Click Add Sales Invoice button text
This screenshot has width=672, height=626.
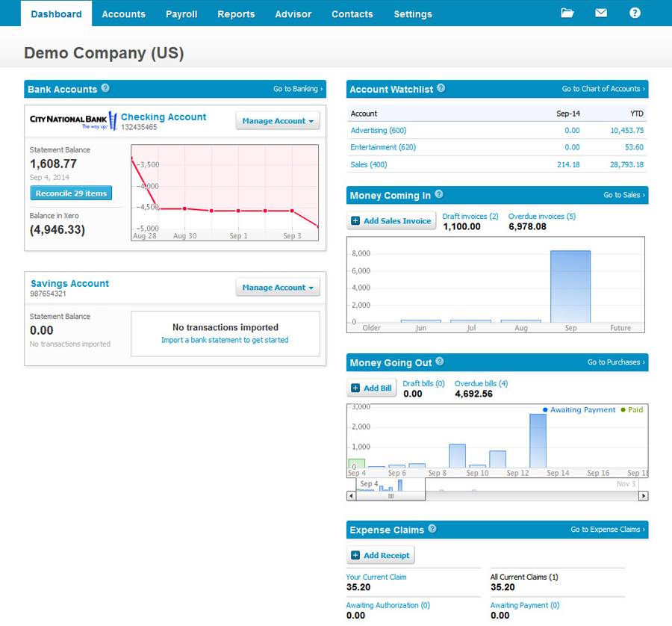[397, 221]
